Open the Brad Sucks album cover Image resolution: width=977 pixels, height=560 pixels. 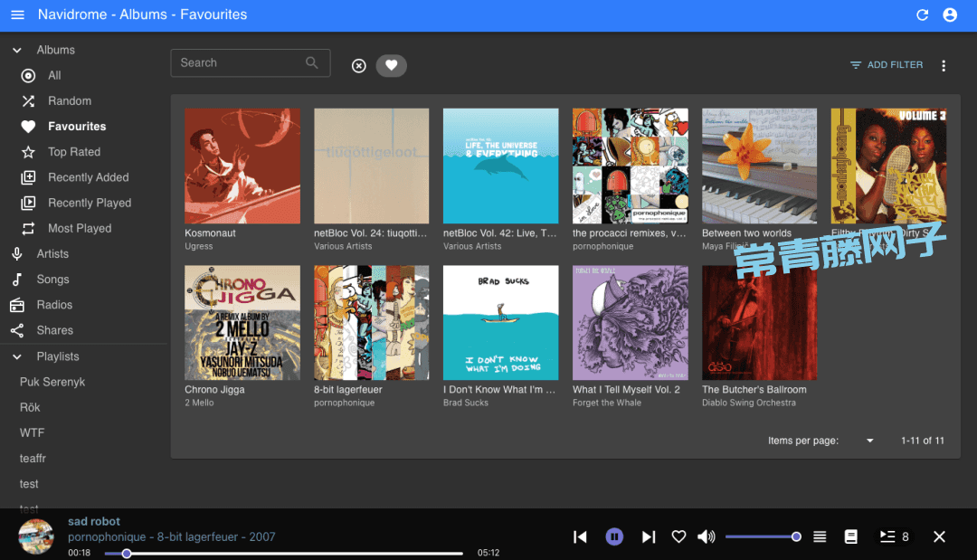click(x=501, y=323)
